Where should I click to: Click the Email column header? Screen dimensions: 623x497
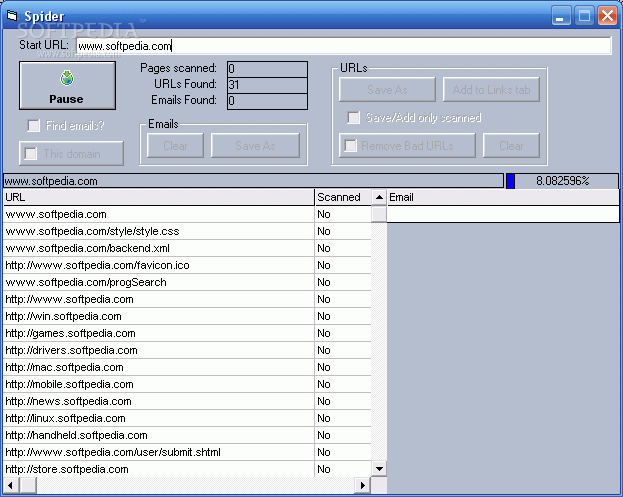point(503,197)
